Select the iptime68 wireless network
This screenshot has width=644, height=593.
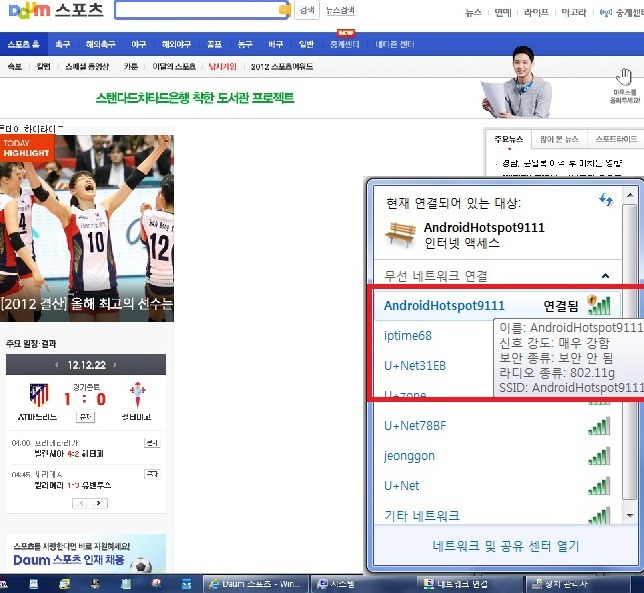(408, 336)
